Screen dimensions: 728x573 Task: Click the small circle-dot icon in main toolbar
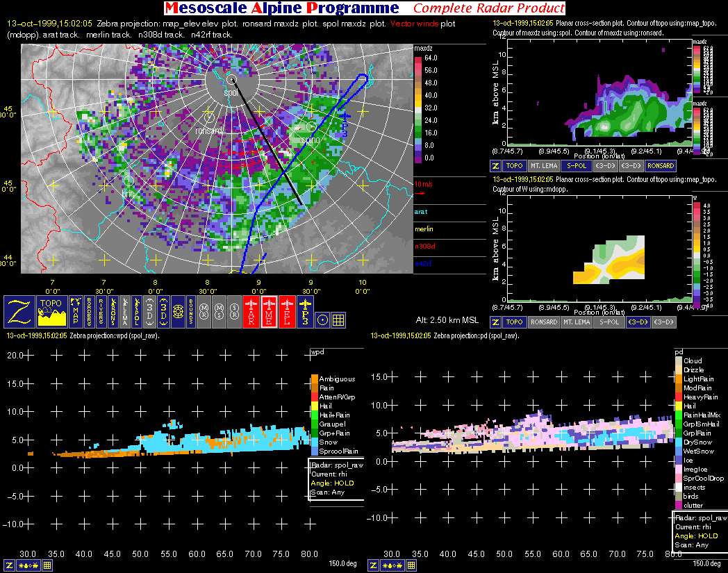322,319
